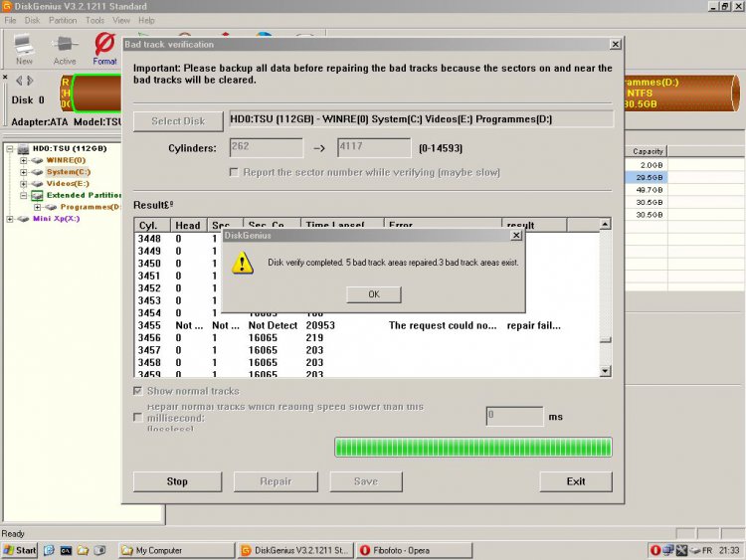Screen dimensions: 746x560
Task: Open the Partition menu
Action: (63, 21)
